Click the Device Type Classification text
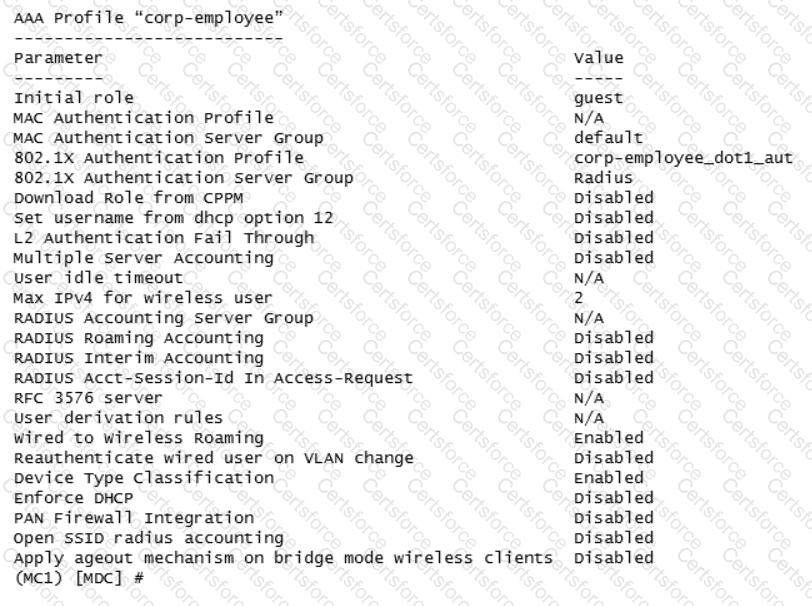812x606 pixels. pyautogui.click(x=144, y=478)
